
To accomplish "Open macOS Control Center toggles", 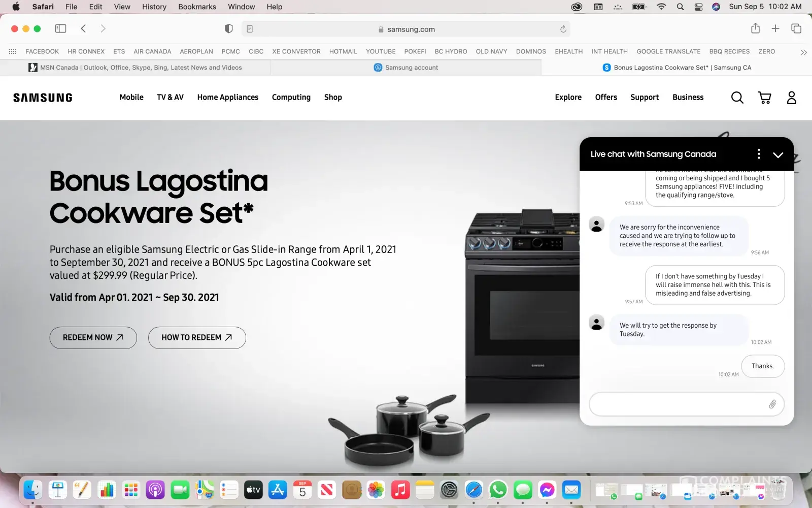I will [698, 7].
